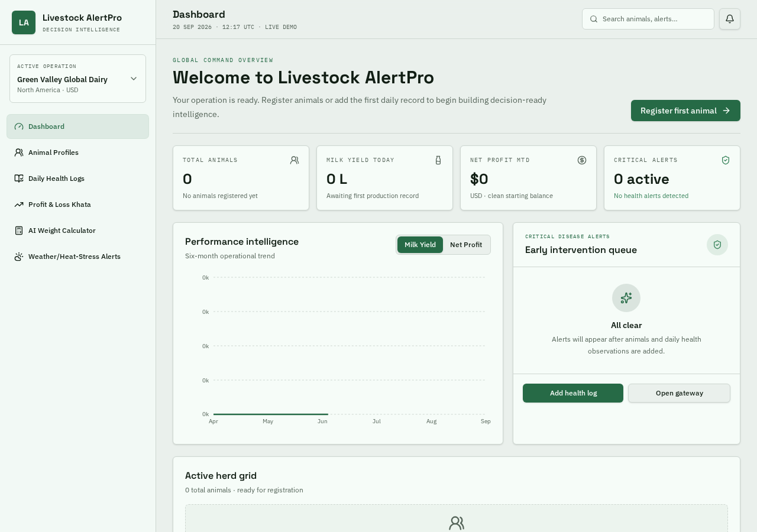Click the Total Animals card icon
Screen dimensions: 757x532
coord(295,160)
